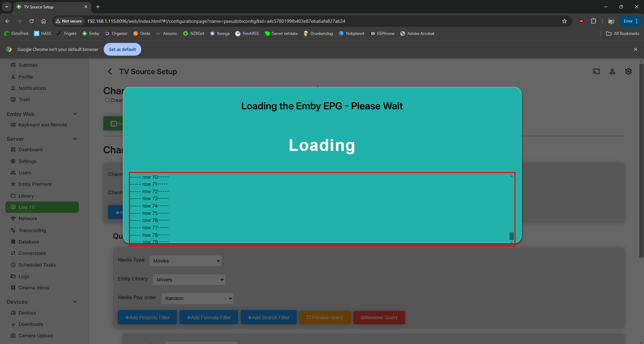Open the settings gear icon in header
Viewport: 644px width, 344px height.
click(x=628, y=71)
